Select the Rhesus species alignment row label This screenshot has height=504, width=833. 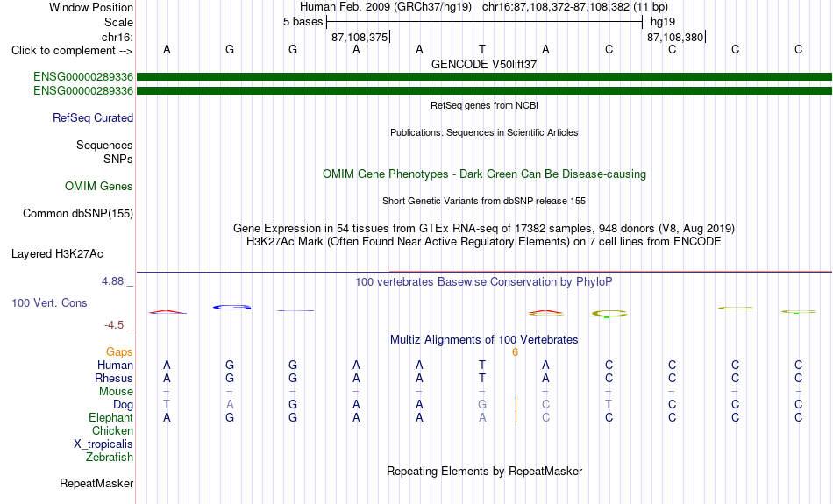point(114,378)
